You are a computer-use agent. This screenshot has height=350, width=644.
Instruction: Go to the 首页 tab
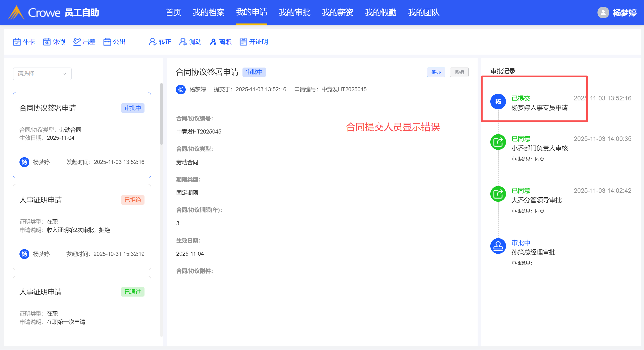(173, 13)
